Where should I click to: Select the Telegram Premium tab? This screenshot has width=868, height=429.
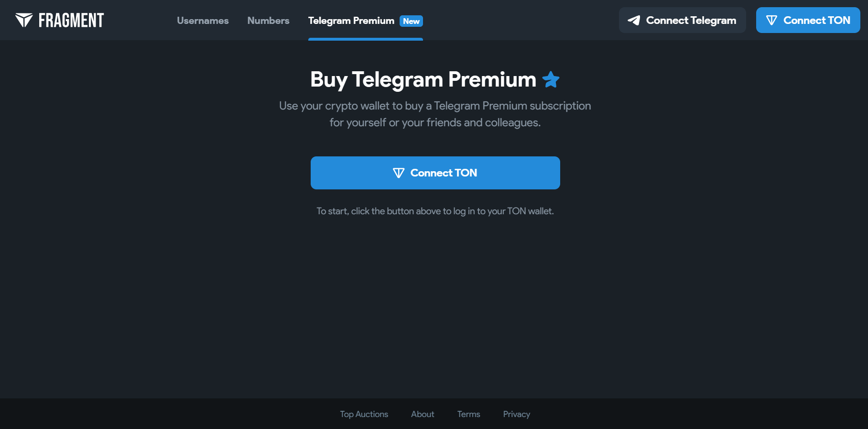coord(351,21)
